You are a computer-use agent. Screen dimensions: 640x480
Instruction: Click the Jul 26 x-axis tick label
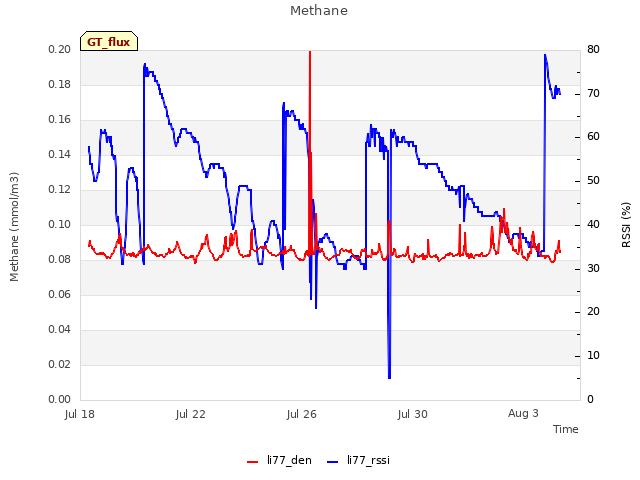(302, 414)
